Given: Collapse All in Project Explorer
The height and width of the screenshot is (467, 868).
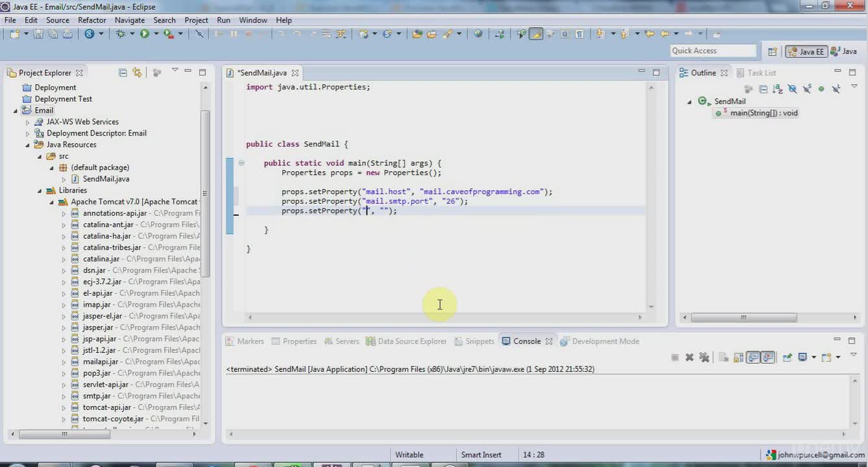Looking at the screenshot, I should pyautogui.click(x=123, y=73).
